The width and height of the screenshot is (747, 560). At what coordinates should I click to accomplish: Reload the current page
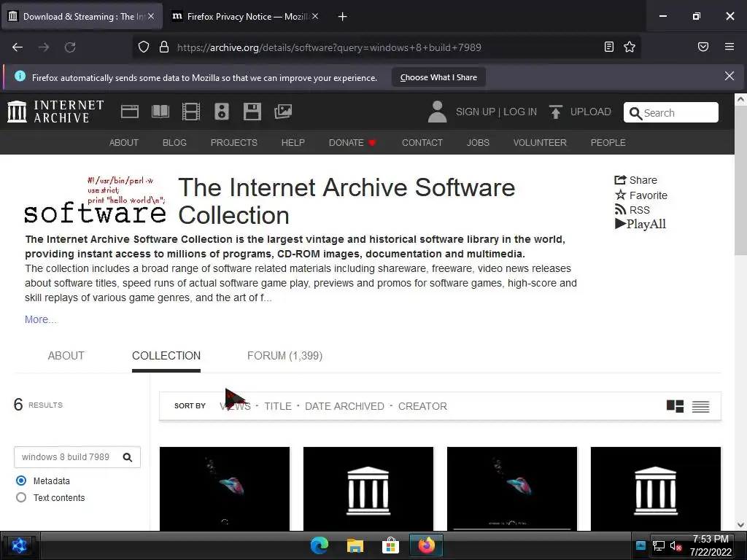(70, 47)
